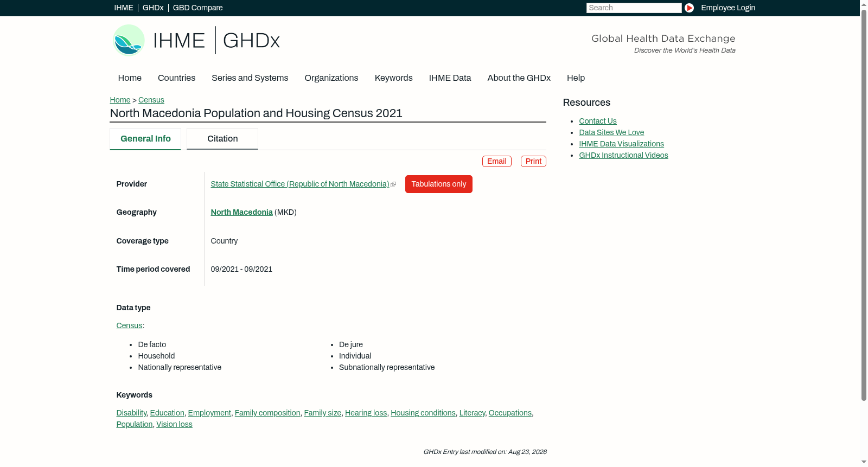Open GBD Compare from top bar
Screen dimensions: 868x467
[x=198, y=8]
